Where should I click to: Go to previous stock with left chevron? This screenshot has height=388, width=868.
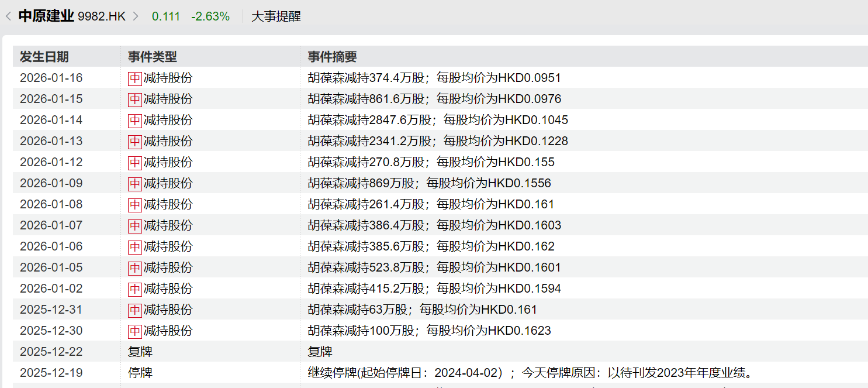point(8,16)
